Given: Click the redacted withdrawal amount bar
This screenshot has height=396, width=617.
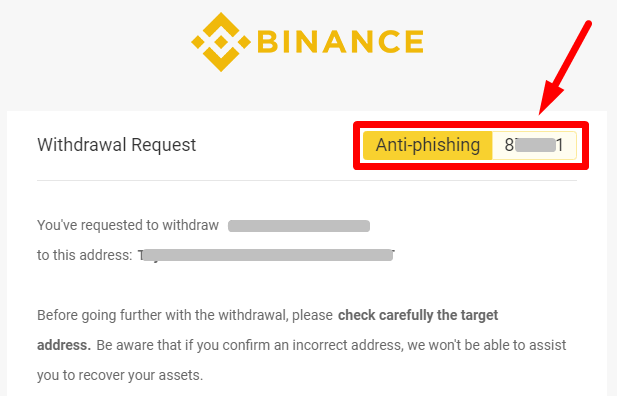Looking at the screenshot, I should [x=299, y=226].
